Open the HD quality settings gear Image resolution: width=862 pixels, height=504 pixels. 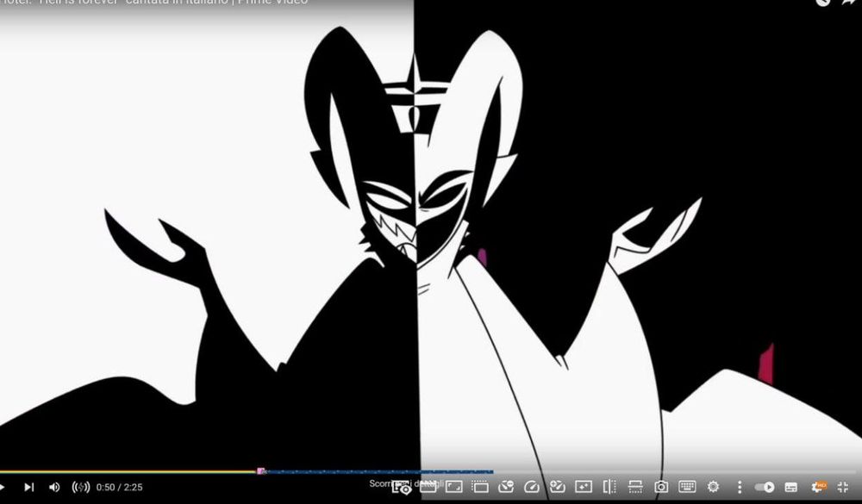click(x=819, y=487)
